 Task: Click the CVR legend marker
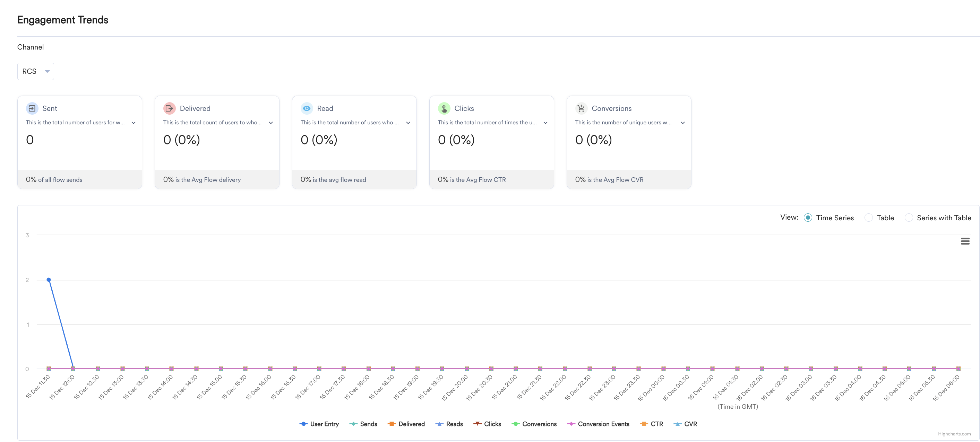point(677,424)
